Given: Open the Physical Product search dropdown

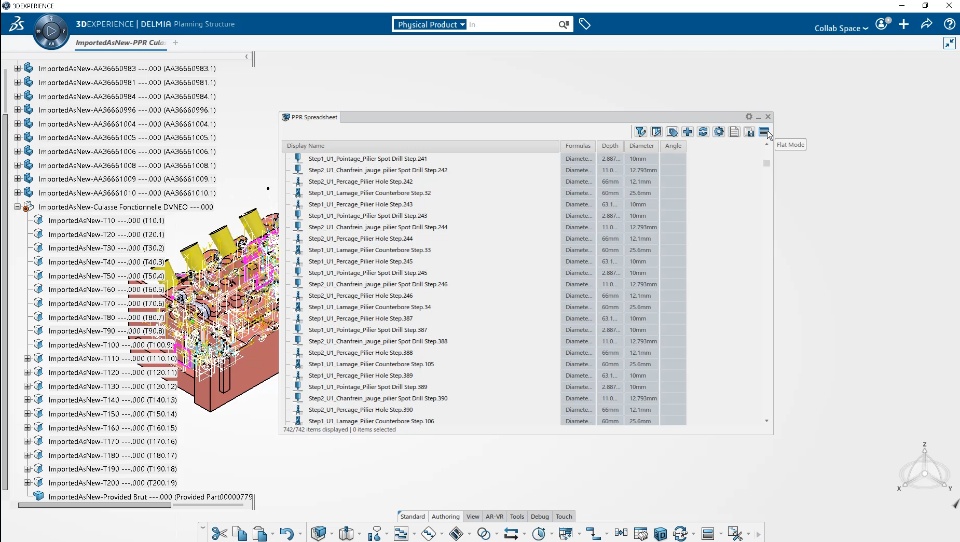Looking at the screenshot, I should click(431, 24).
